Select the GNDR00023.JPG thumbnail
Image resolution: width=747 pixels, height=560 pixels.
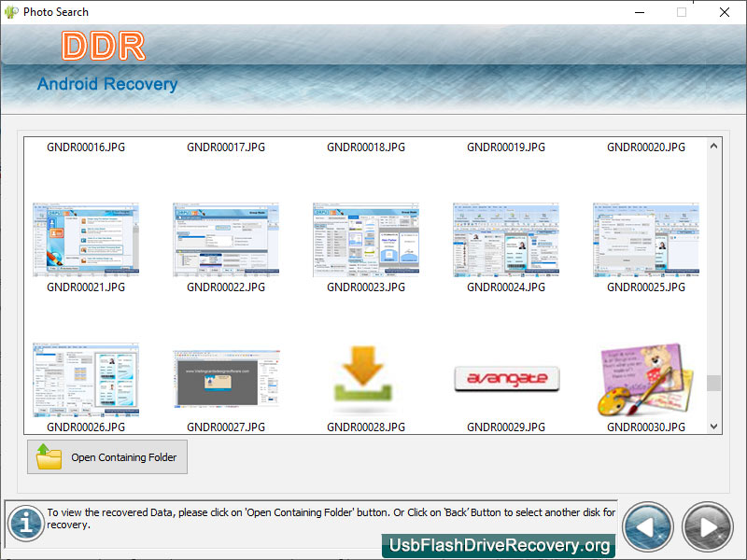pyautogui.click(x=366, y=240)
